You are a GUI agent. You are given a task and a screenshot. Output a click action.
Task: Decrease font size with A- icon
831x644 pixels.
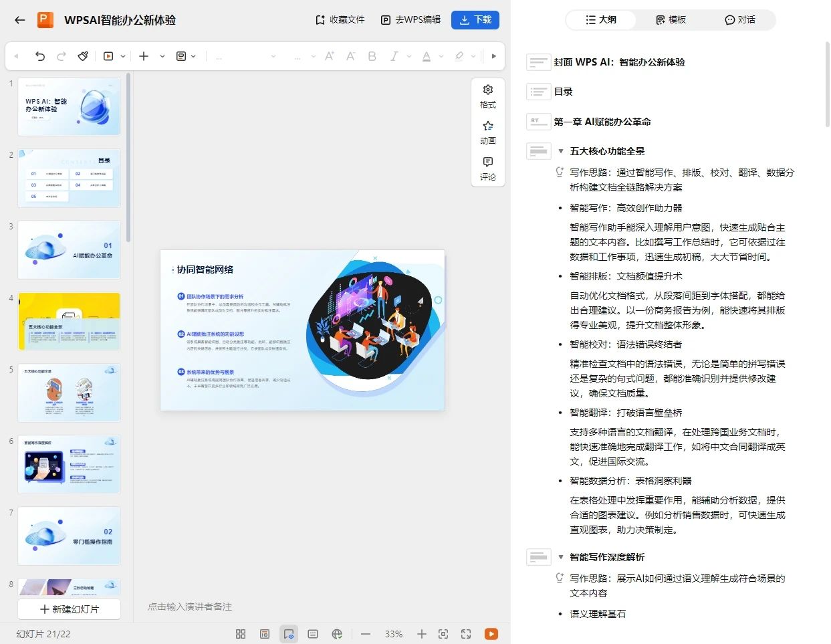[x=351, y=56]
